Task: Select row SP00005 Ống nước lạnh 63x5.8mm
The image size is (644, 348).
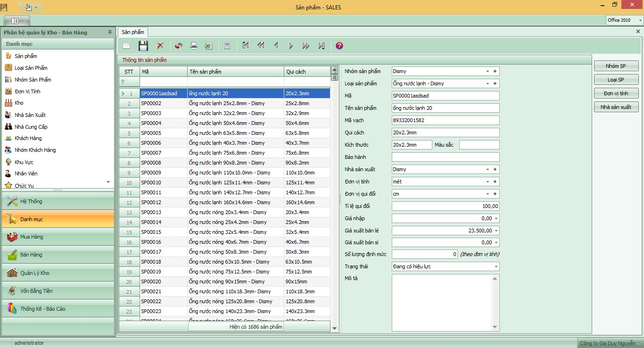Action: tap(225, 133)
